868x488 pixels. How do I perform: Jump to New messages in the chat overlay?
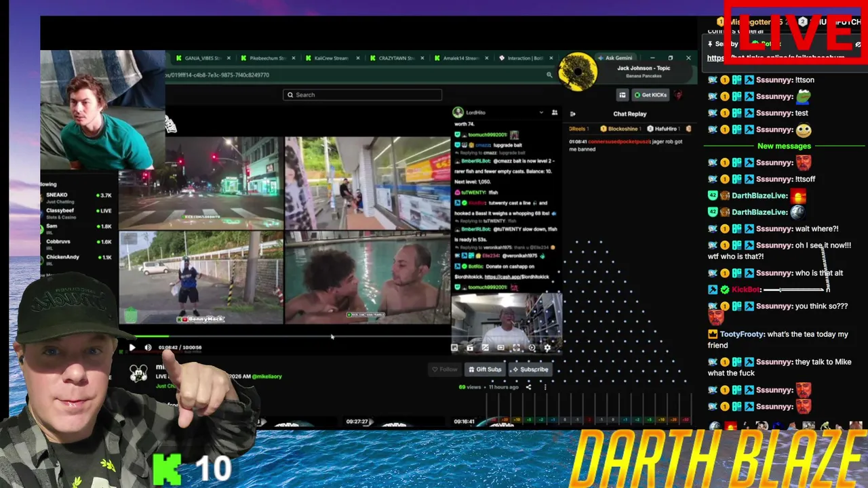[784, 146]
